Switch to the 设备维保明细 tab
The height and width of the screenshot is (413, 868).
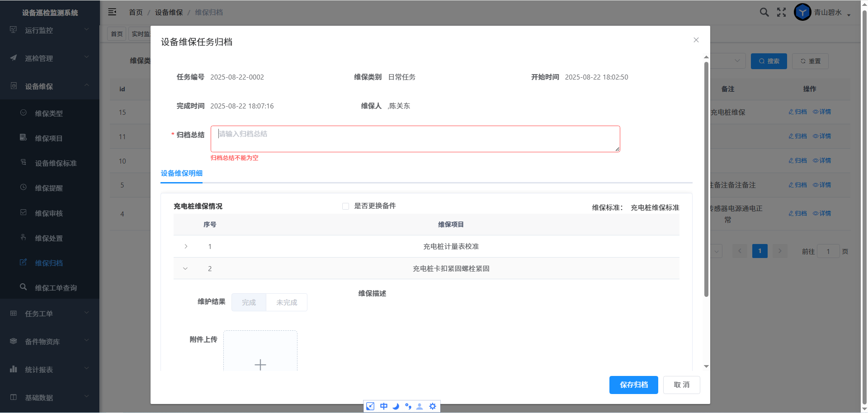click(182, 174)
